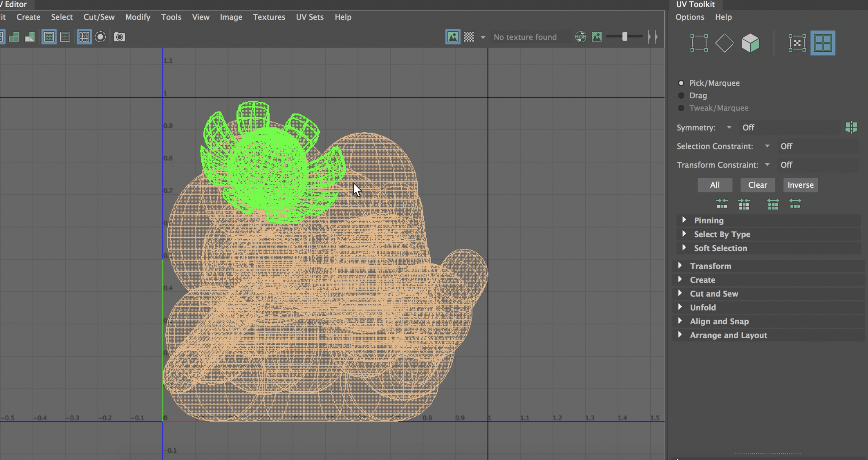
Task: Select vertex mode diamond icon
Action: 724,43
